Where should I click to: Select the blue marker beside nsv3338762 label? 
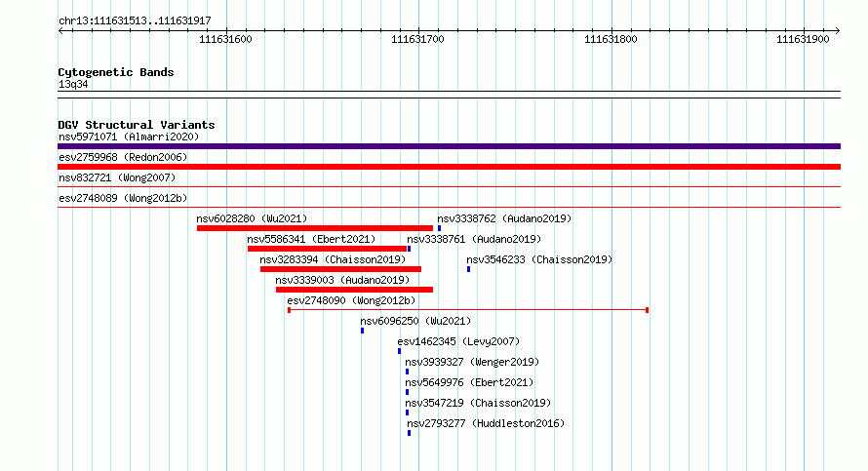(439, 228)
